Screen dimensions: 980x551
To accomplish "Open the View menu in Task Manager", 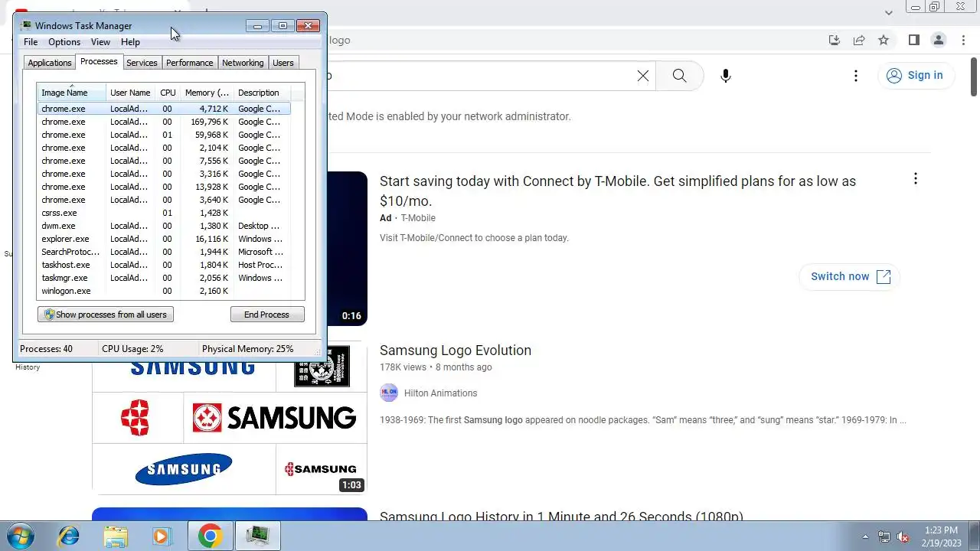I will pos(100,42).
